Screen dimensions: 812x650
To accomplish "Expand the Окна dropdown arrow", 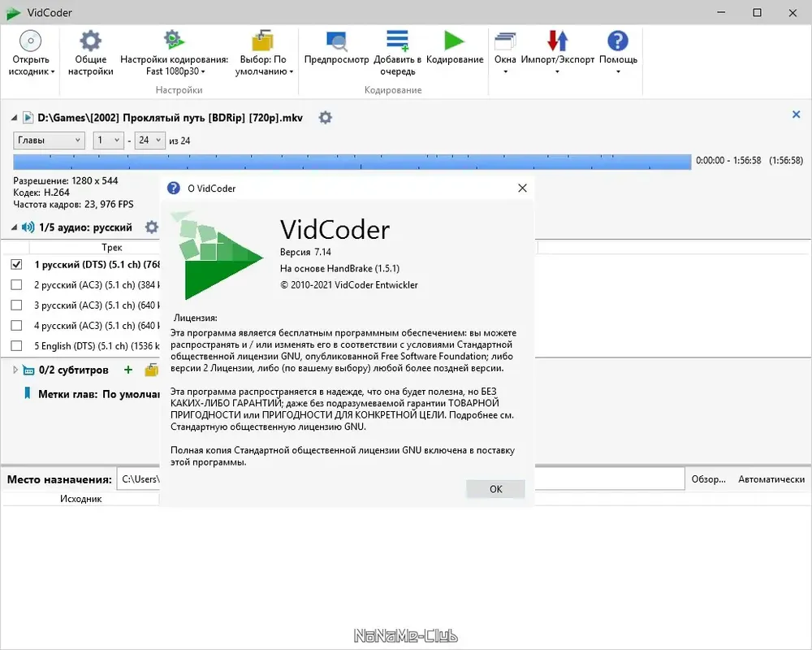I will click(505, 71).
